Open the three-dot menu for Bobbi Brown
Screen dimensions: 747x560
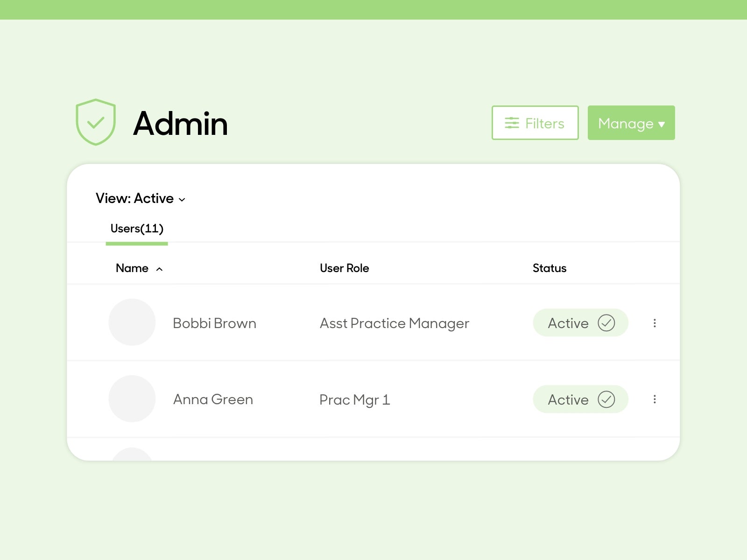coord(655,323)
